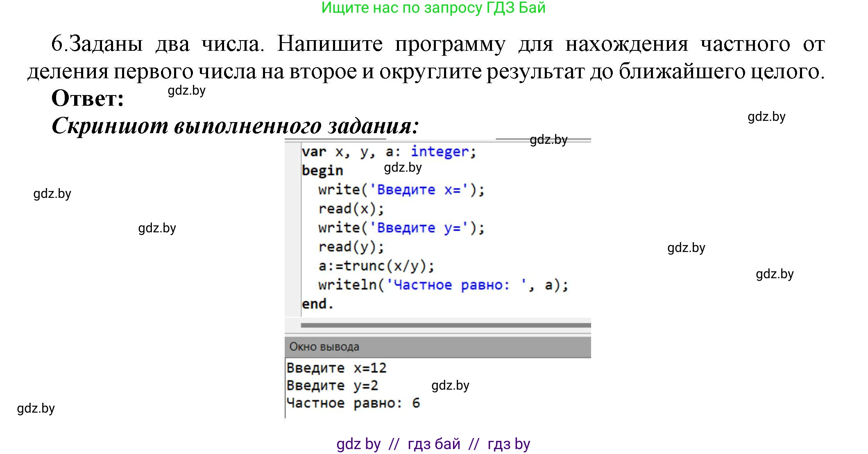Place cursor at the end. keyword
The image size is (868, 454).
[317, 304]
